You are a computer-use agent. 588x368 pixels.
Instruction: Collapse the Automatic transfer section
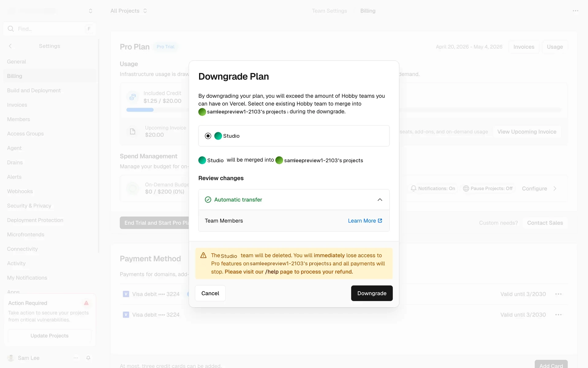tap(380, 200)
